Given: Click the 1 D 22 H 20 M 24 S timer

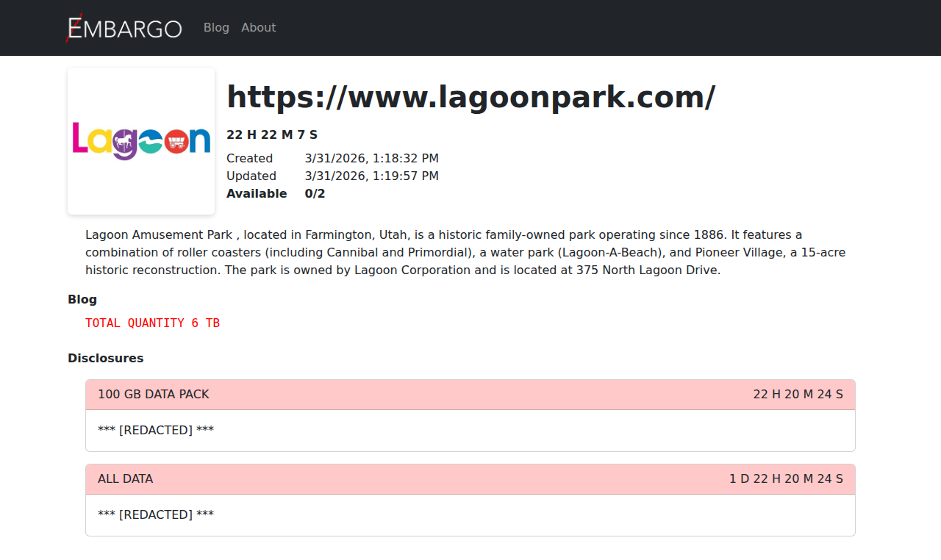Looking at the screenshot, I should [786, 479].
